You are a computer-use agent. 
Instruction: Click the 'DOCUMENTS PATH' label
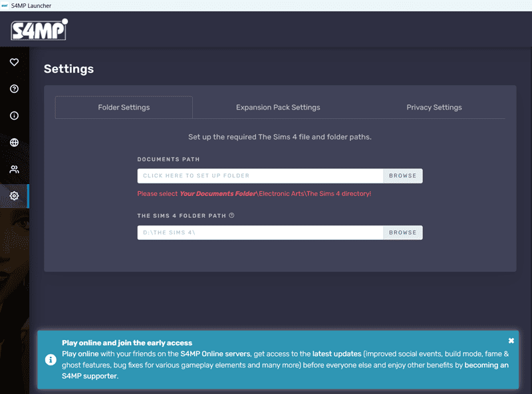(x=169, y=159)
